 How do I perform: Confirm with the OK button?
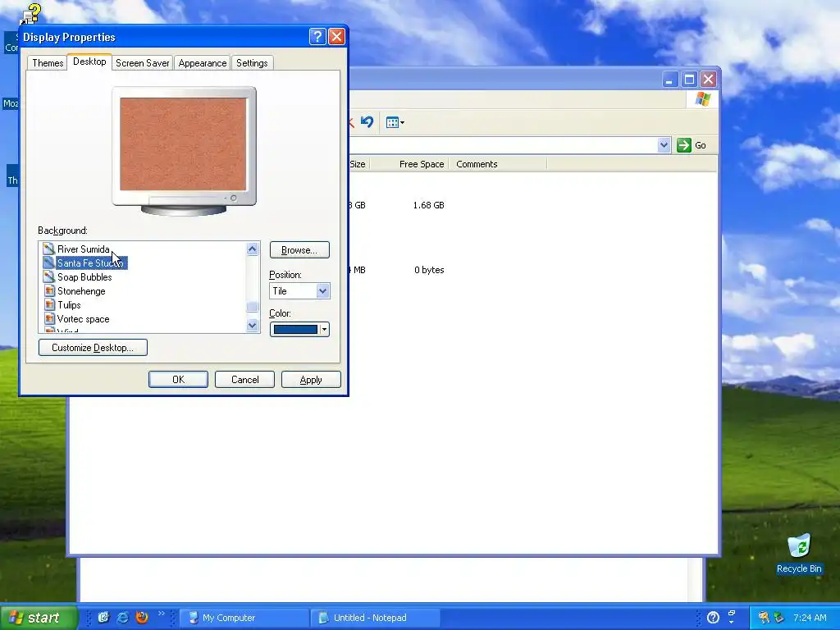(178, 379)
